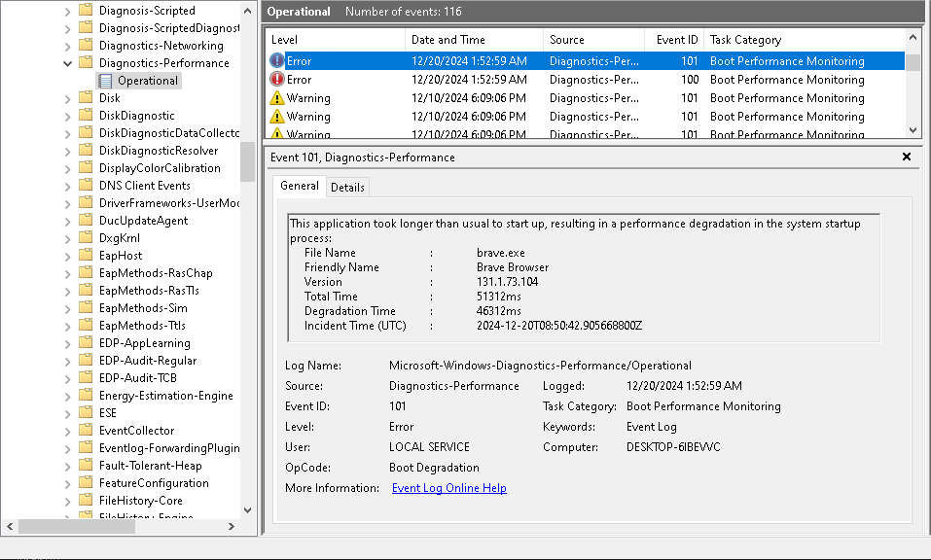Click the folder icon next to DxgKrnl
The height and width of the screenshot is (560, 931).
pos(86,237)
